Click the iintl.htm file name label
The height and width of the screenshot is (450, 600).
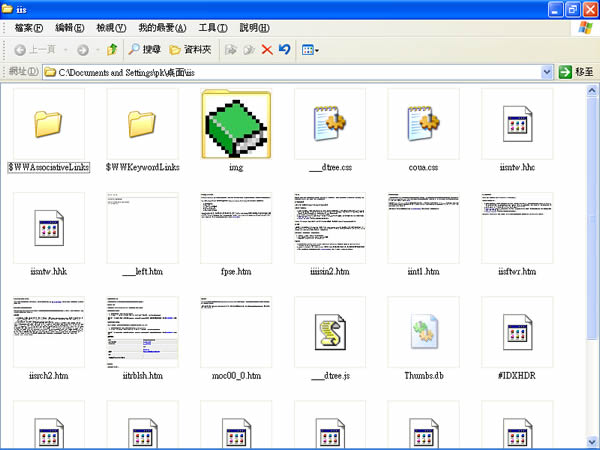[x=423, y=272]
